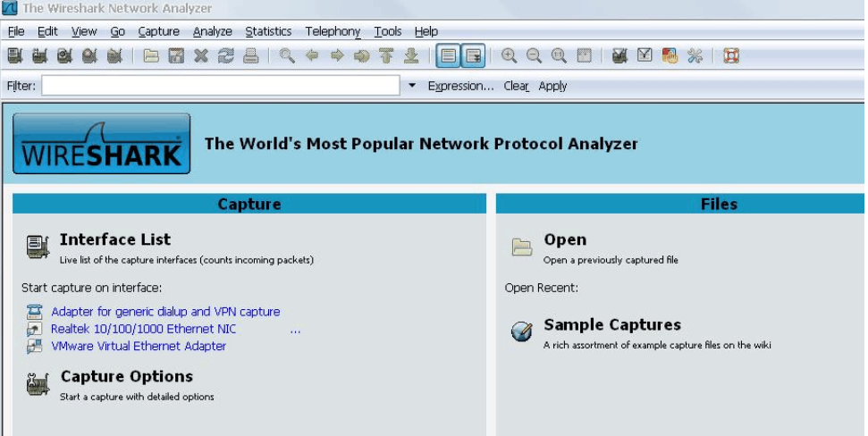Screen dimensions: 868x436
Task: Open the Tools menu
Action: point(387,31)
